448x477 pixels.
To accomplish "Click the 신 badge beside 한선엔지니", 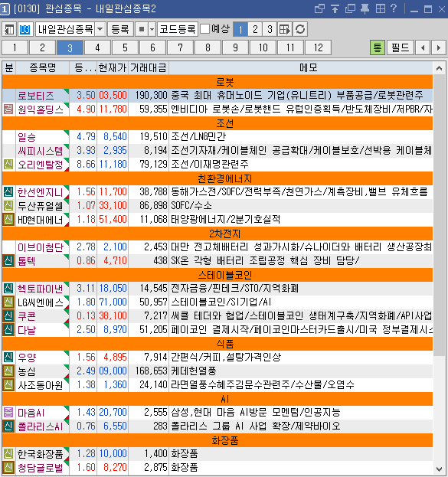I will pyautogui.click(x=8, y=191).
